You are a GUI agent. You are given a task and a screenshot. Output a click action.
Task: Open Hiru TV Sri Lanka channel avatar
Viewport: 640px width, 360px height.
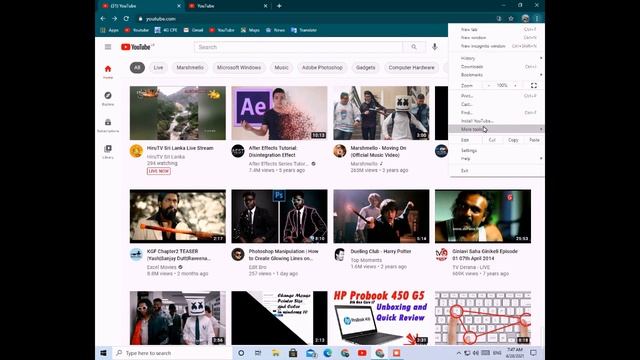pos(136,151)
